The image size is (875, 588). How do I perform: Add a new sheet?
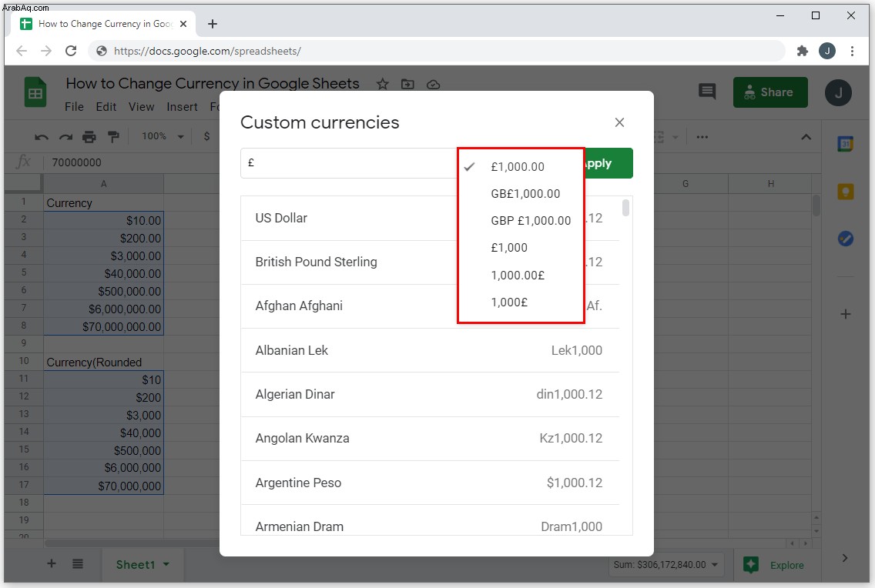coord(52,563)
